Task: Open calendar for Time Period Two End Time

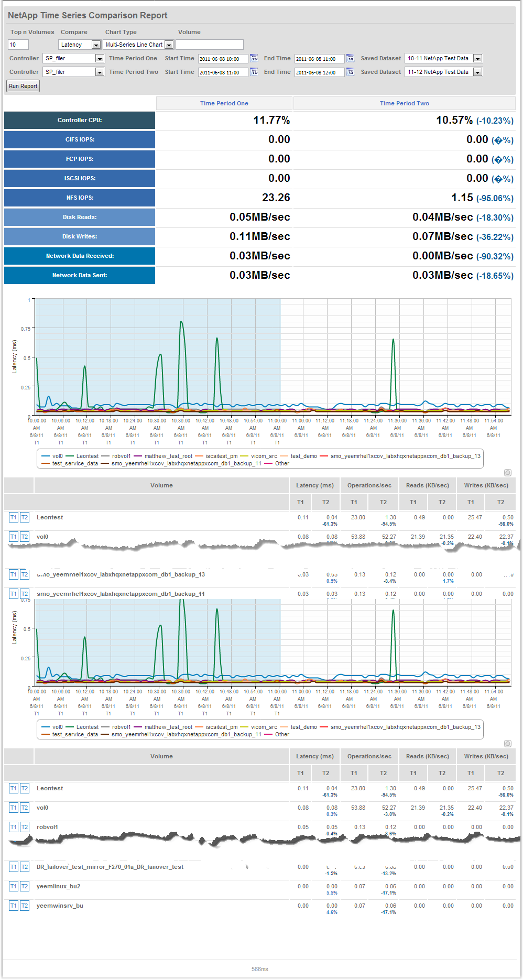Action: coord(351,72)
